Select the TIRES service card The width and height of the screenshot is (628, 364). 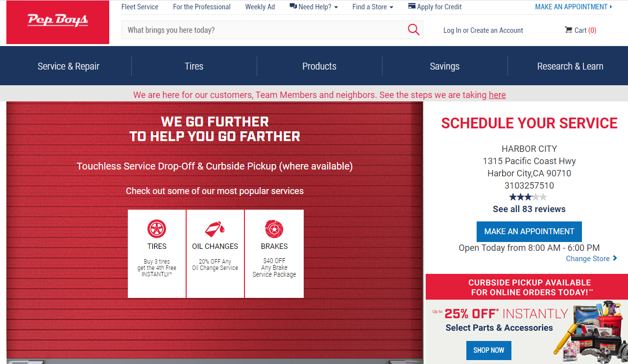point(157,254)
